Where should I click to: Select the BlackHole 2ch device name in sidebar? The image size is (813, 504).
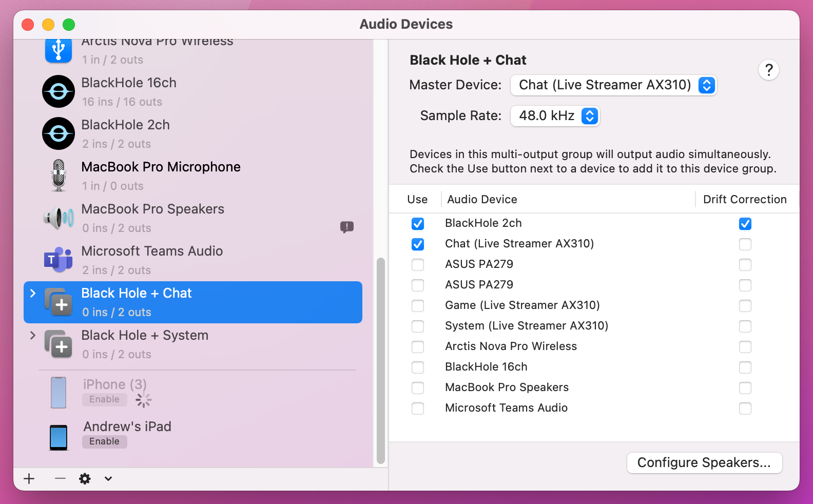point(125,125)
